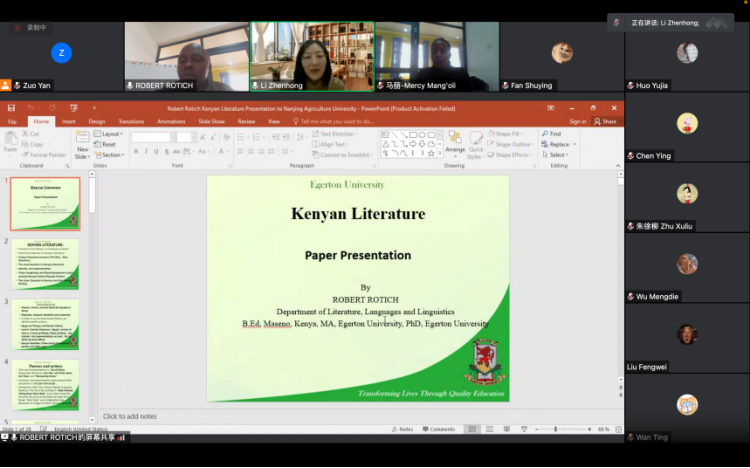
Task: Click the Paste icon in Clipboard group
Action: tap(11, 144)
